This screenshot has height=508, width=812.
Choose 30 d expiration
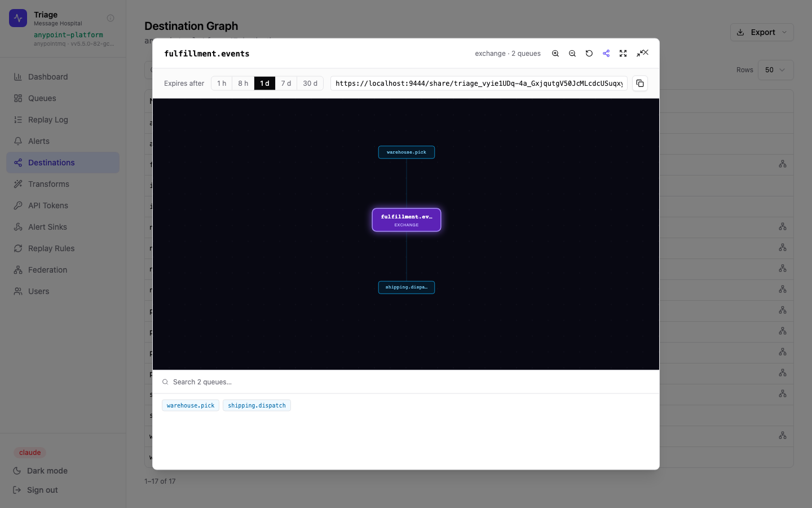(x=310, y=84)
